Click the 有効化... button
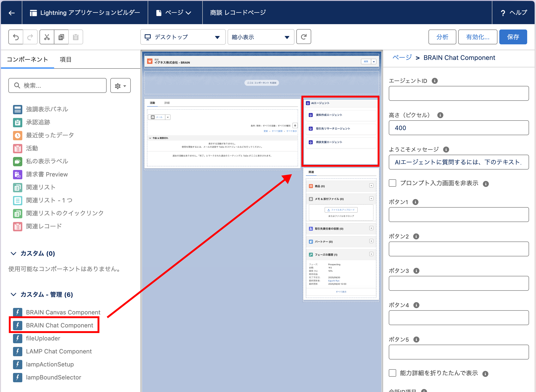The height and width of the screenshot is (392, 536). [477, 37]
